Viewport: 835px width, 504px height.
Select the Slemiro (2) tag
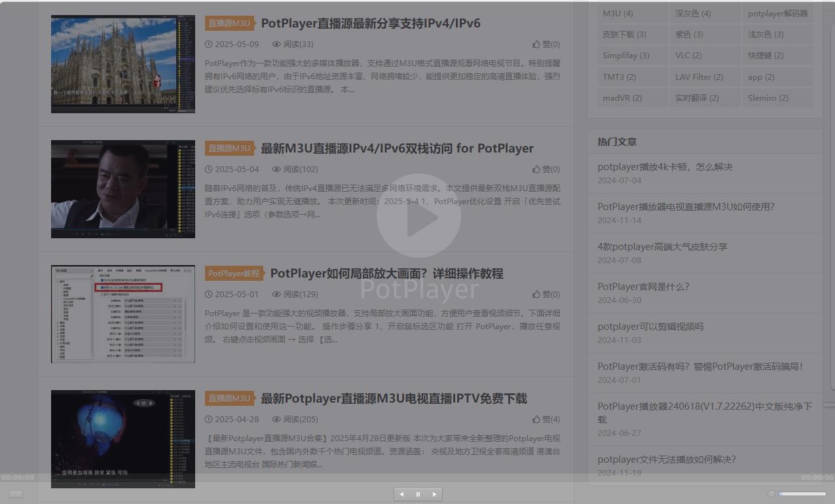pyautogui.click(x=778, y=98)
